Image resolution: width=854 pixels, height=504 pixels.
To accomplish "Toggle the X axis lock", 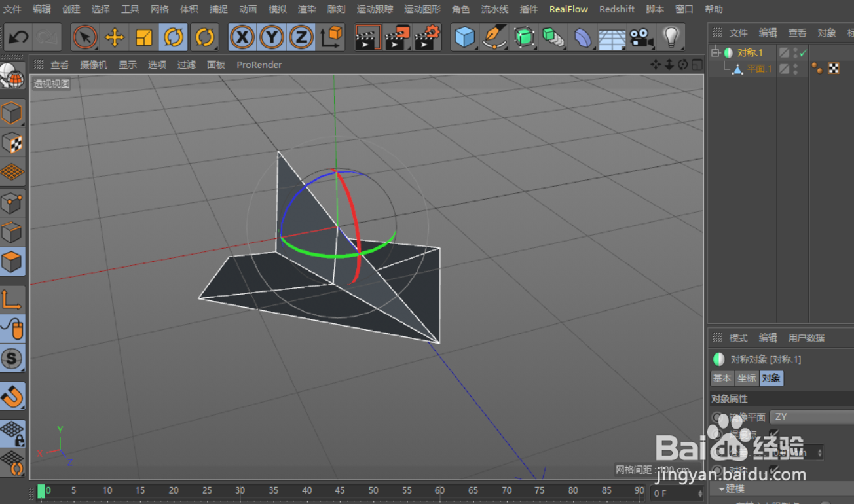I will tap(242, 37).
